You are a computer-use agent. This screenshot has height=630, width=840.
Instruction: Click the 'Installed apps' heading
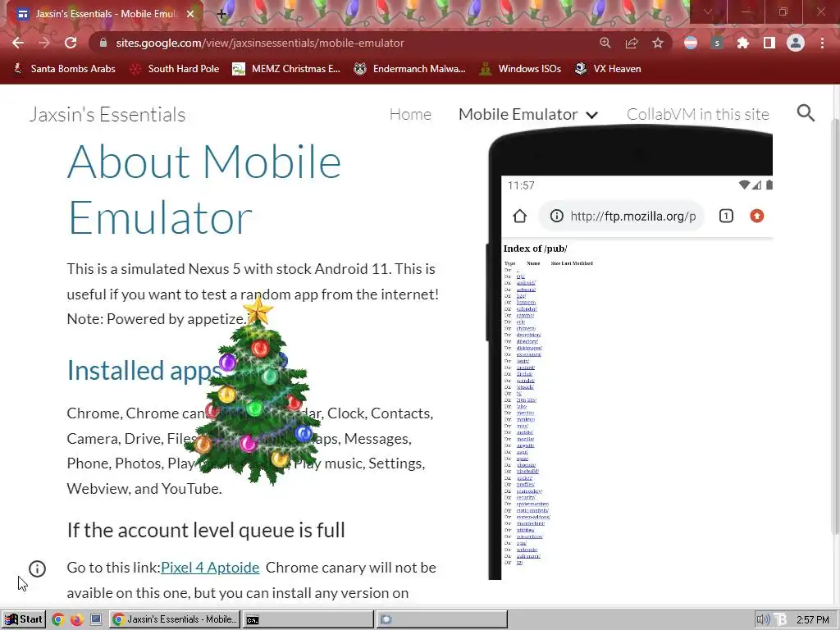[x=144, y=370]
